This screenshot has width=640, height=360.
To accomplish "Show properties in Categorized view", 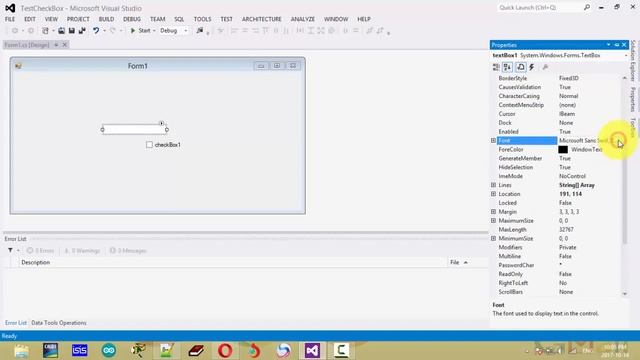I will tap(496, 67).
